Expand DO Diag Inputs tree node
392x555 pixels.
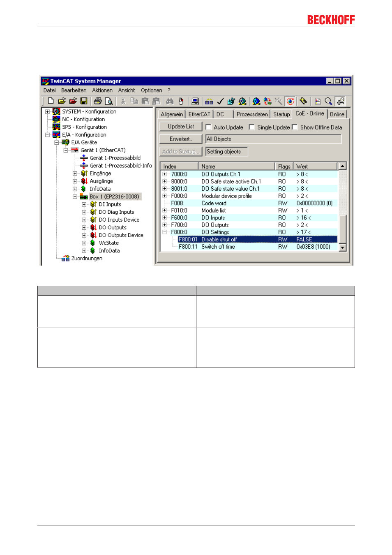coord(84,212)
